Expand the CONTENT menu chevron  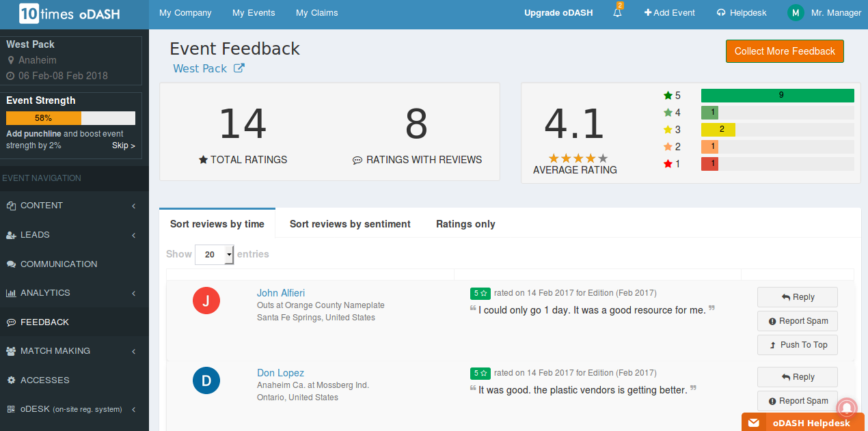click(134, 206)
